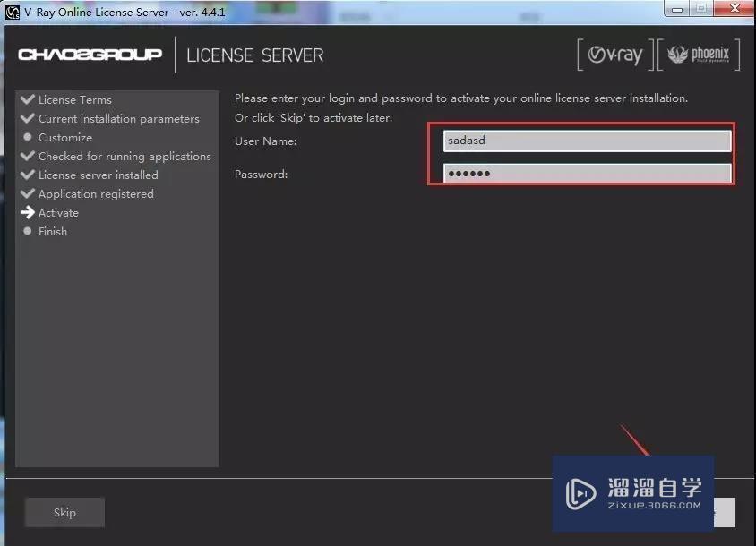Screen dimensions: 756x546
Task: Select the Customize step label
Action: click(x=65, y=137)
